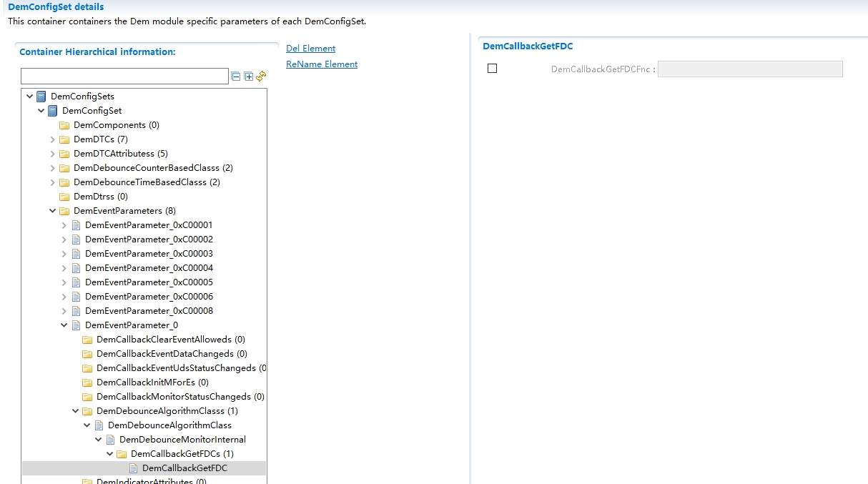Click the document icon of DemEventParameter_0xC00001

pos(77,225)
